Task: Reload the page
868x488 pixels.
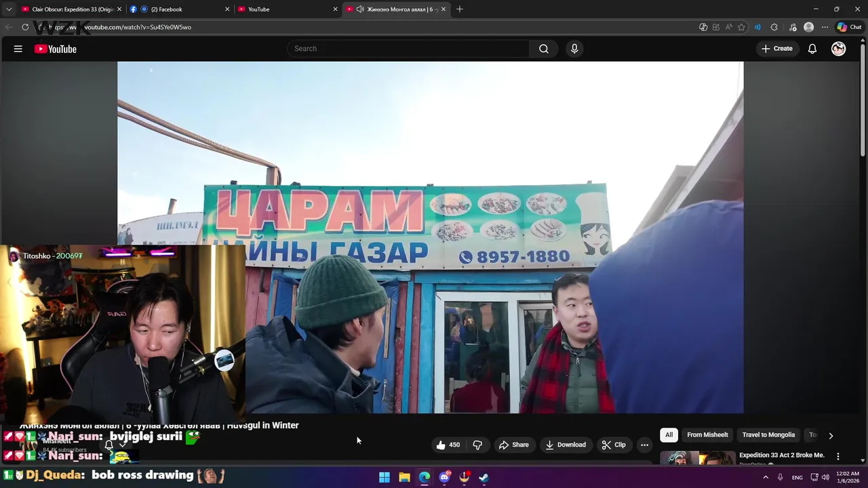Action: point(25,27)
